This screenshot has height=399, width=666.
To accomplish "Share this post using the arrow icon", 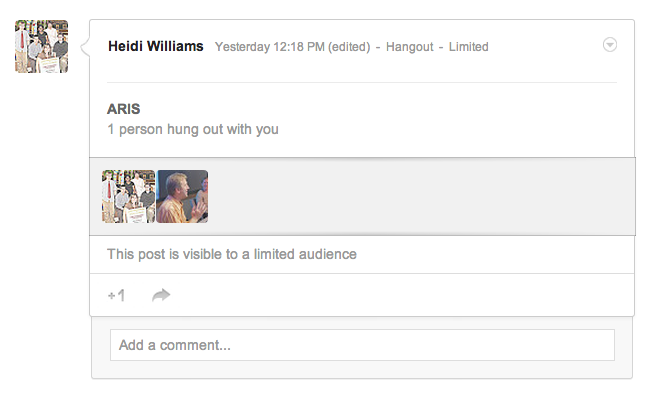I will click(x=161, y=295).
